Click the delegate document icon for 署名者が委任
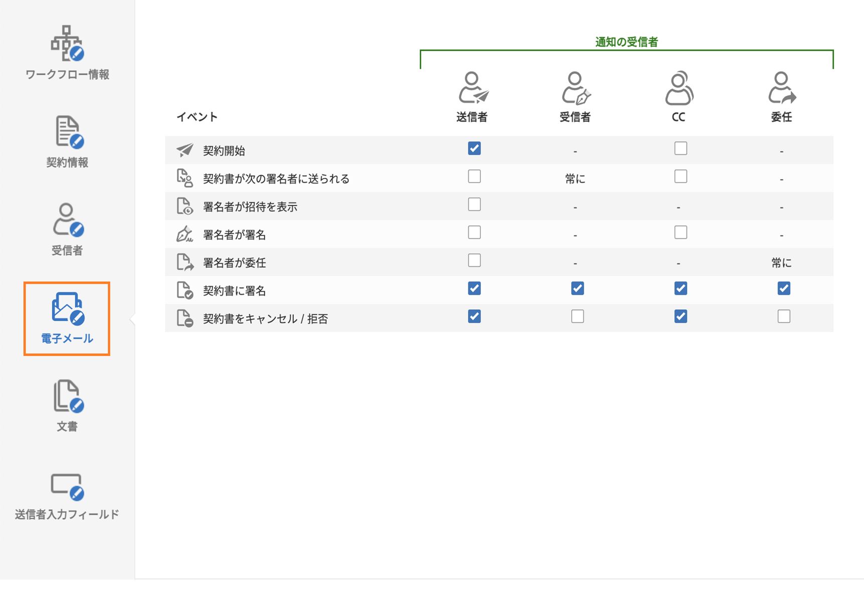This screenshot has height=616, width=864. click(185, 262)
